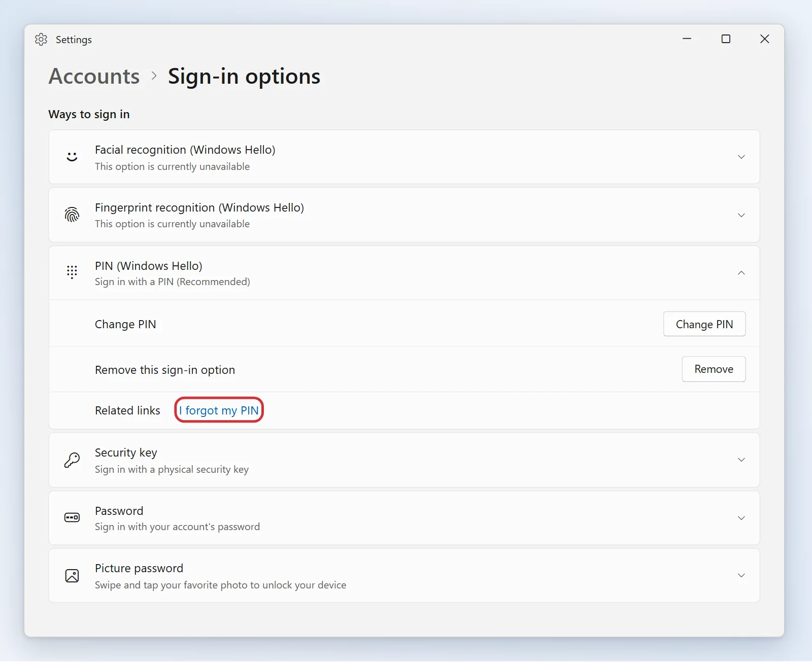The width and height of the screenshot is (812, 662).
Task: Go back to Accounts breadcrumb
Action: coord(94,76)
